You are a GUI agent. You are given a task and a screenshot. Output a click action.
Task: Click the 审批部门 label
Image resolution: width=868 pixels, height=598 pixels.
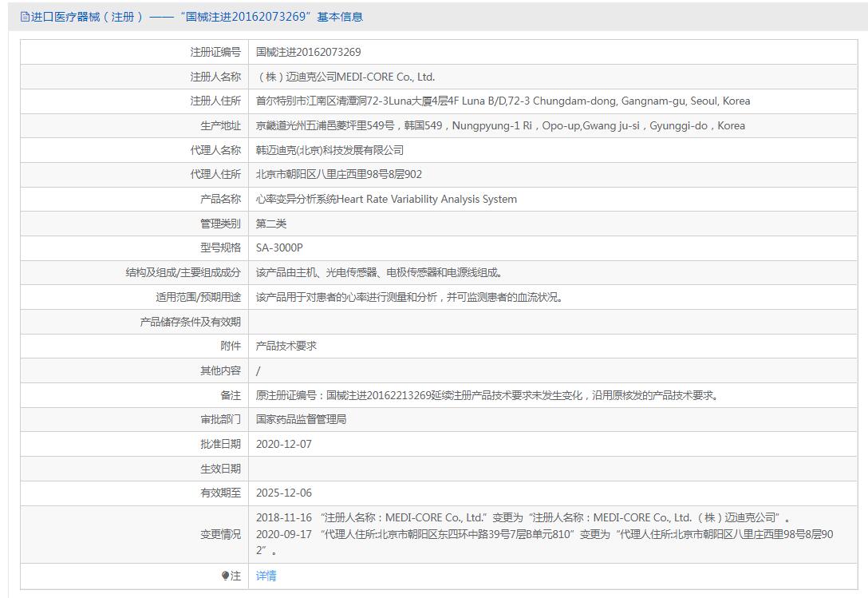[x=220, y=419]
